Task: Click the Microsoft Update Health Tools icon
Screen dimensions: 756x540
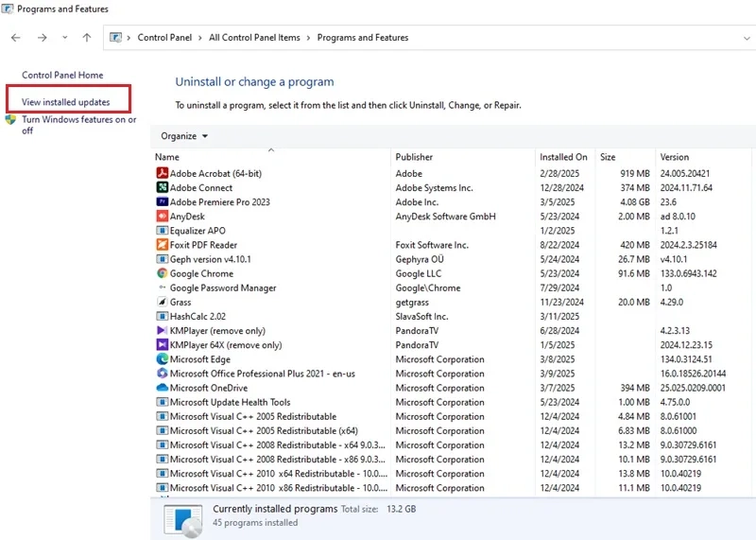Action: pyautogui.click(x=162, y=402)
